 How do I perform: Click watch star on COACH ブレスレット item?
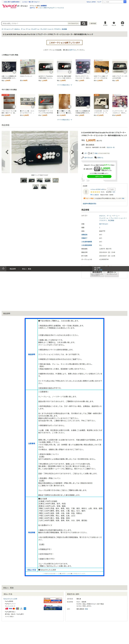(x=33, y=72)
